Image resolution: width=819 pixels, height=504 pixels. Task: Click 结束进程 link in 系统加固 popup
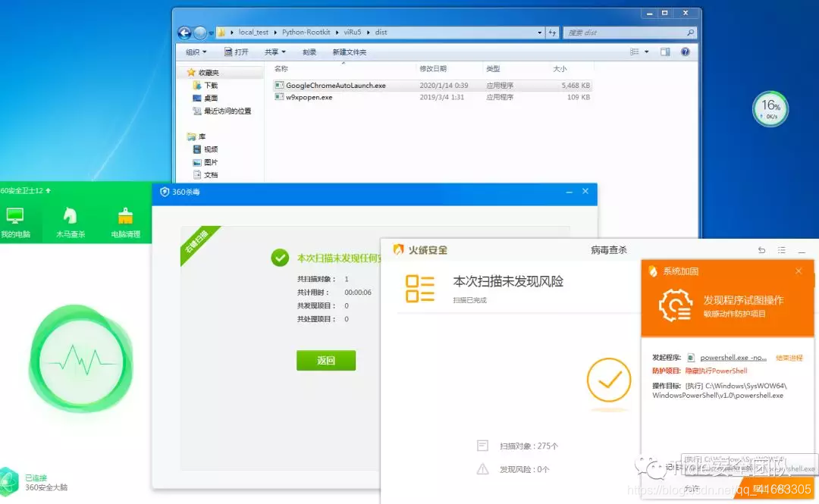point(789,358)
